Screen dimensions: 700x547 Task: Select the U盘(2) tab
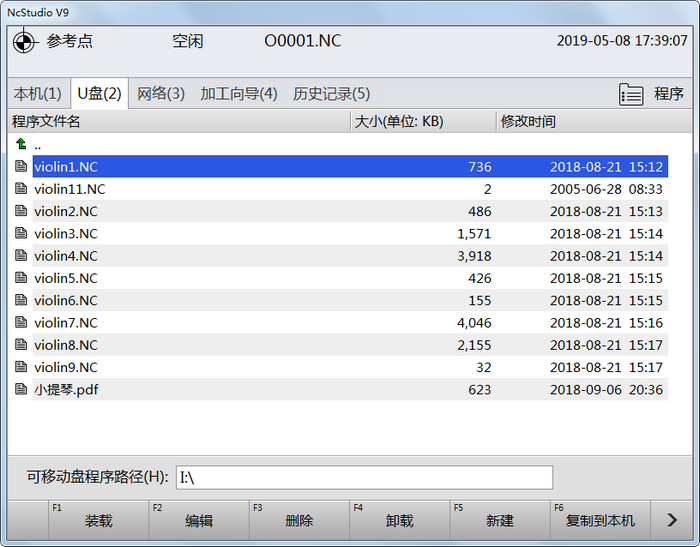pyautogui.click(x=100, y=94)
